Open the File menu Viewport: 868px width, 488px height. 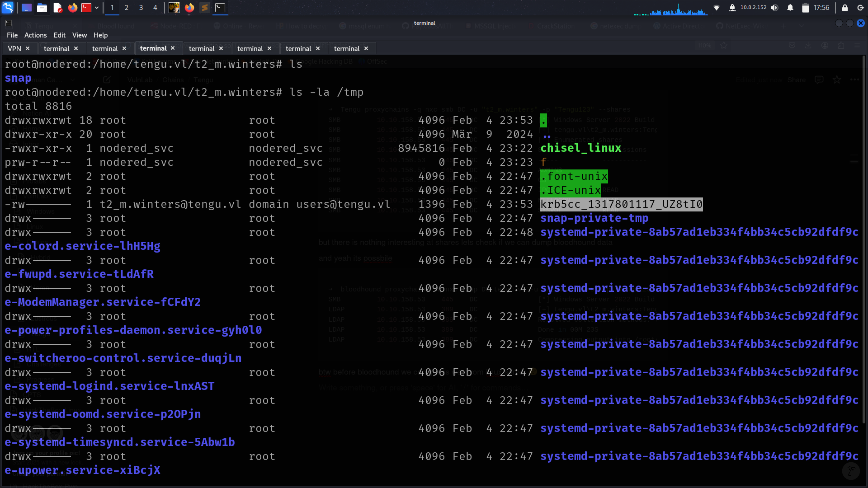tap(12, 35)
